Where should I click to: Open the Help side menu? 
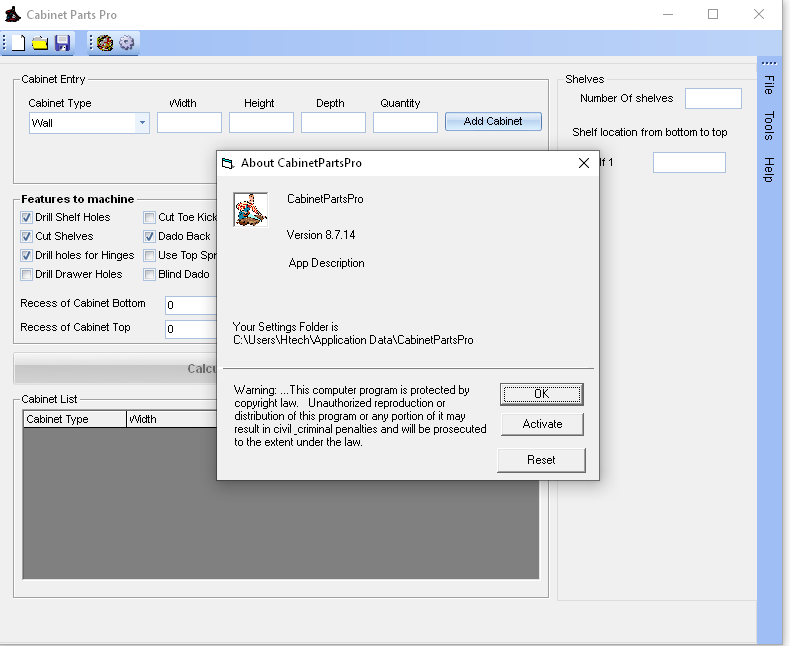click(x=769, y=169)
